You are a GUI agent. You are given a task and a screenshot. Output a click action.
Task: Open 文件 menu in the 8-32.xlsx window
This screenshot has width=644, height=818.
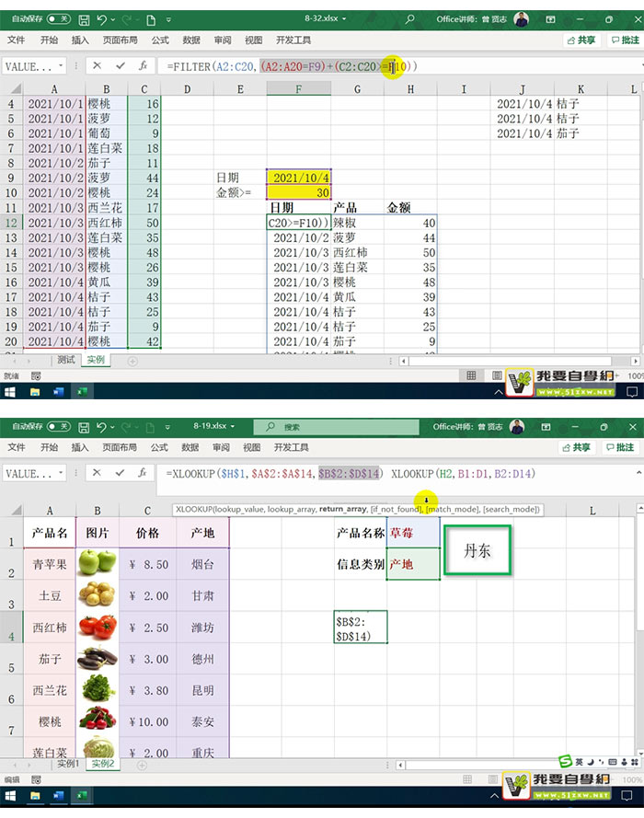(x=17, y=40)
